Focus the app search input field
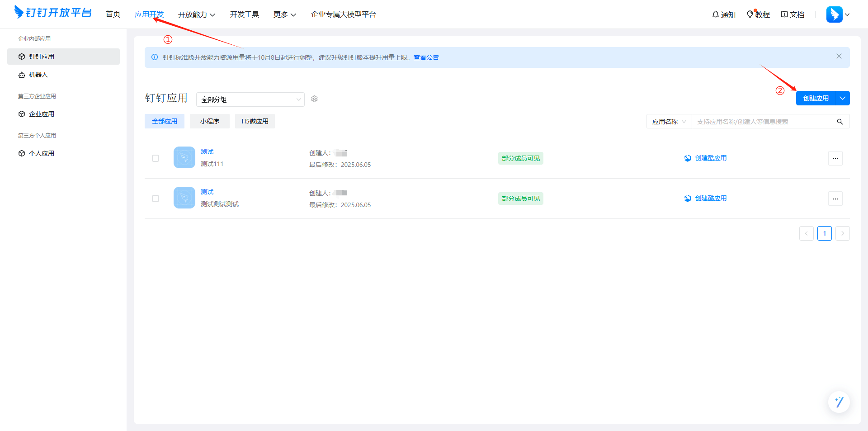868x431 pixels. (x=764, y=122)
